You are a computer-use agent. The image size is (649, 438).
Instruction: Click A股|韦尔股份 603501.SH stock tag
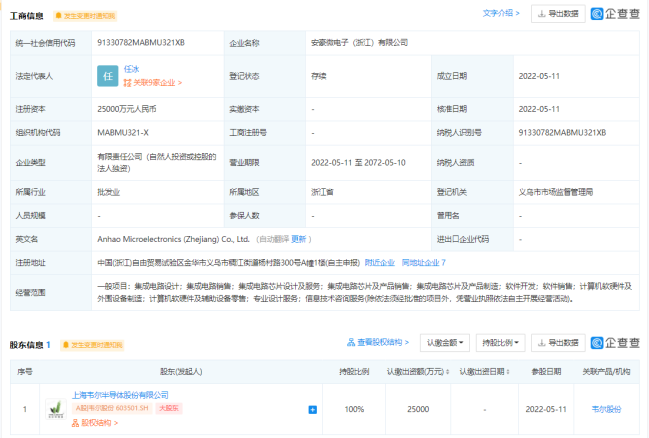point(112,408)
